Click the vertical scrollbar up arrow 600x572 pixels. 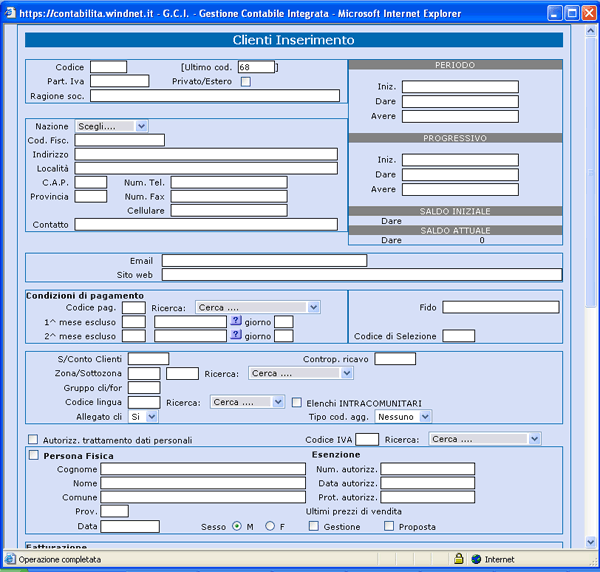click(x=591, y=31)
